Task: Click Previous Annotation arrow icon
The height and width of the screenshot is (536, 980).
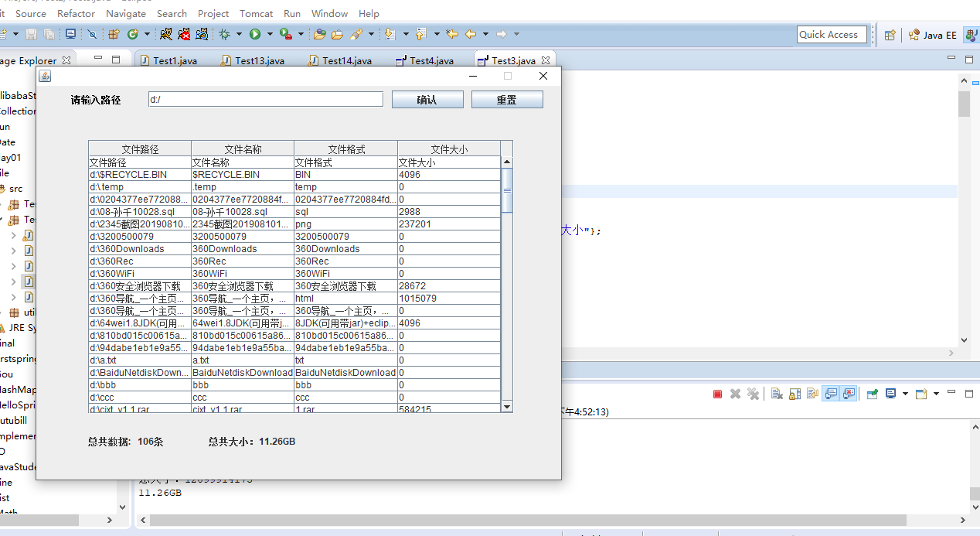Action: (x=420, y=34)
